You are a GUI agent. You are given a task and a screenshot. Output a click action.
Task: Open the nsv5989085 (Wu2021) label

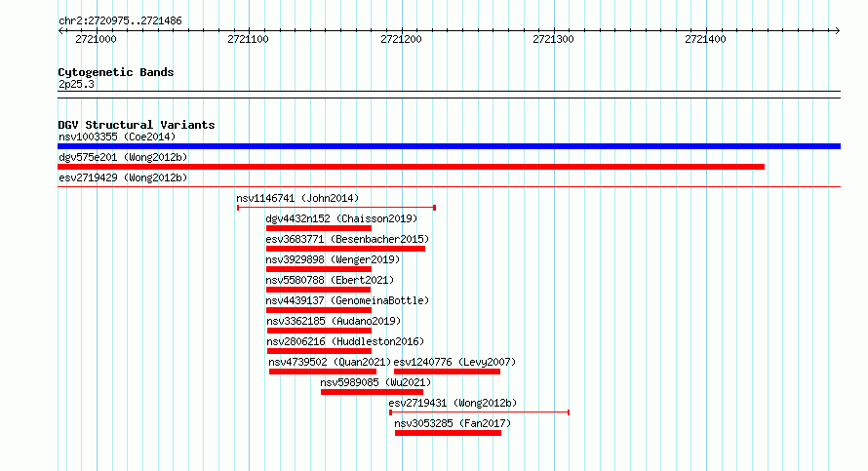375,382
